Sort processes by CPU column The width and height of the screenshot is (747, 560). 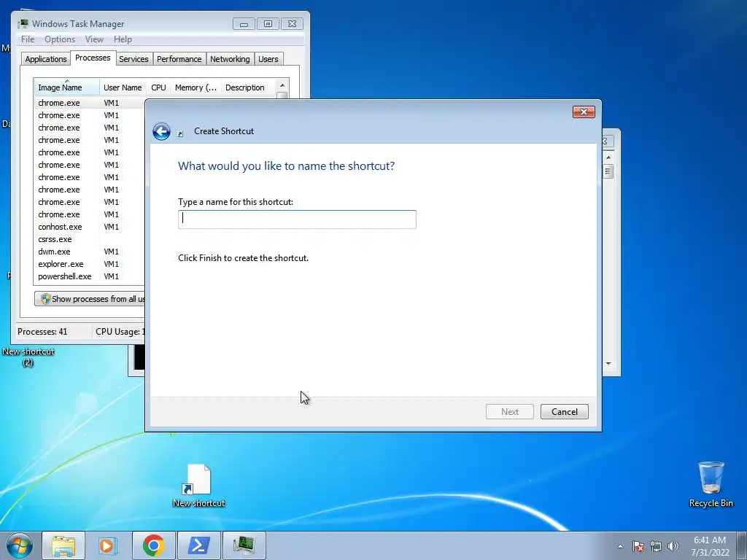158,87
